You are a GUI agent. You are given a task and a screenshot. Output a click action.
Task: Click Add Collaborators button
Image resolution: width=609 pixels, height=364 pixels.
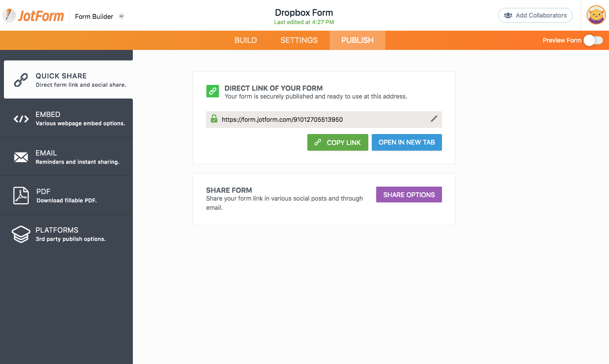(535, 15)
